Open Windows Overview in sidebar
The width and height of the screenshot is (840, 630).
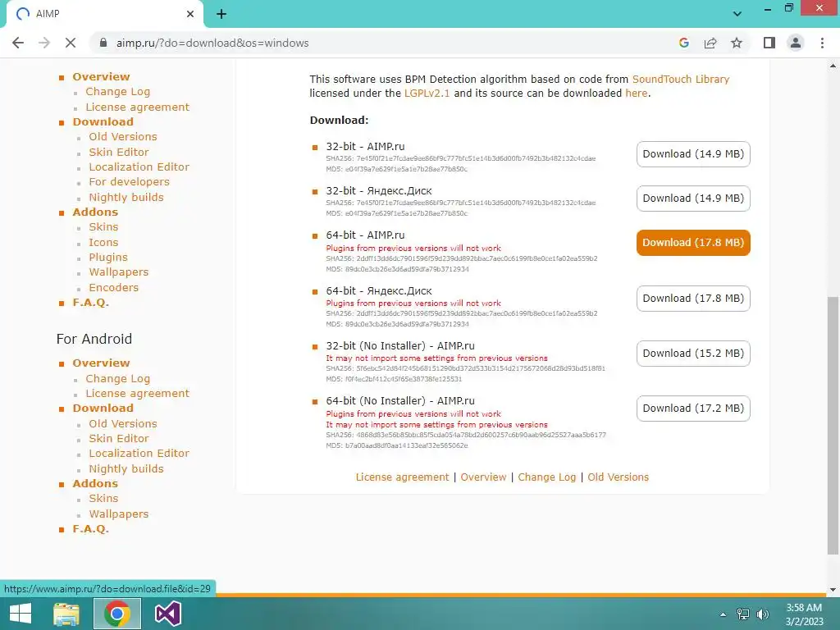pos(101,77)
